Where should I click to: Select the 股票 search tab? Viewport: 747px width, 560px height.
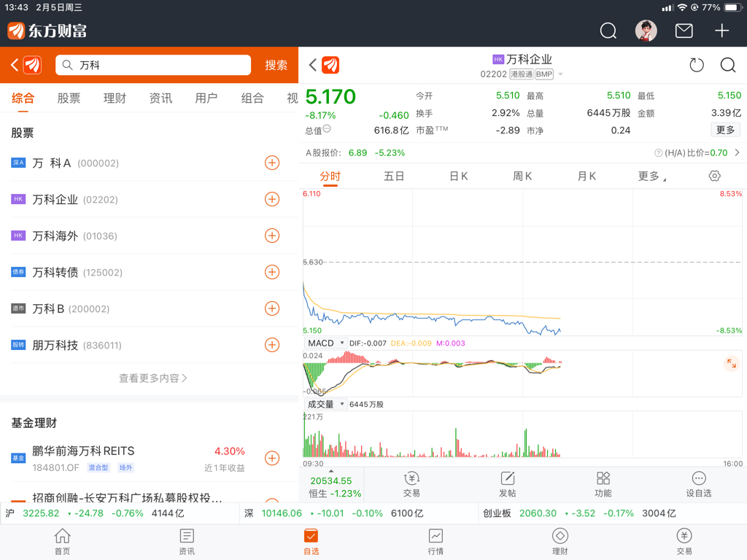click(69, 98)
